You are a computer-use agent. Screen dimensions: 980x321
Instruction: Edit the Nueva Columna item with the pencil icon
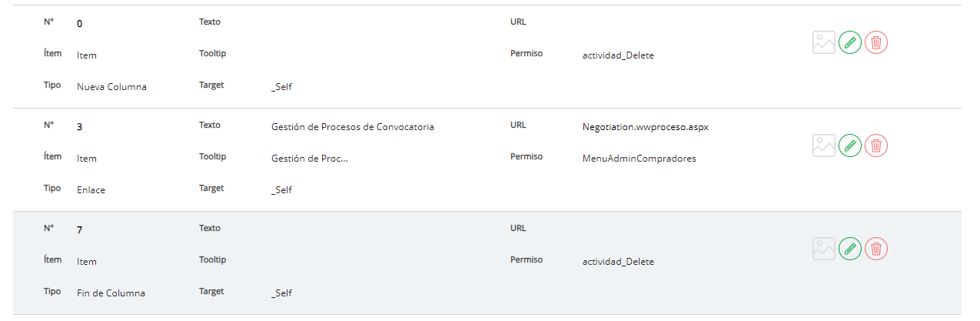tap(849, 42)
